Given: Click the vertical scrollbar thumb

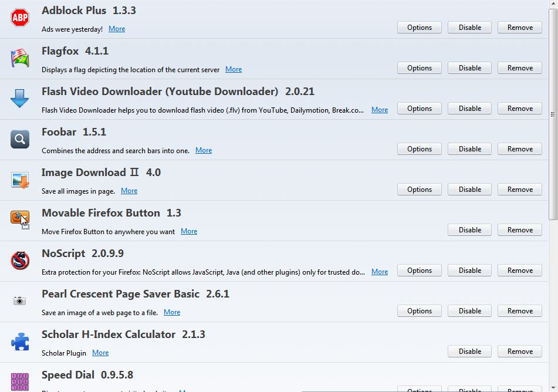Looking at the screenshot, I should 553,114.
